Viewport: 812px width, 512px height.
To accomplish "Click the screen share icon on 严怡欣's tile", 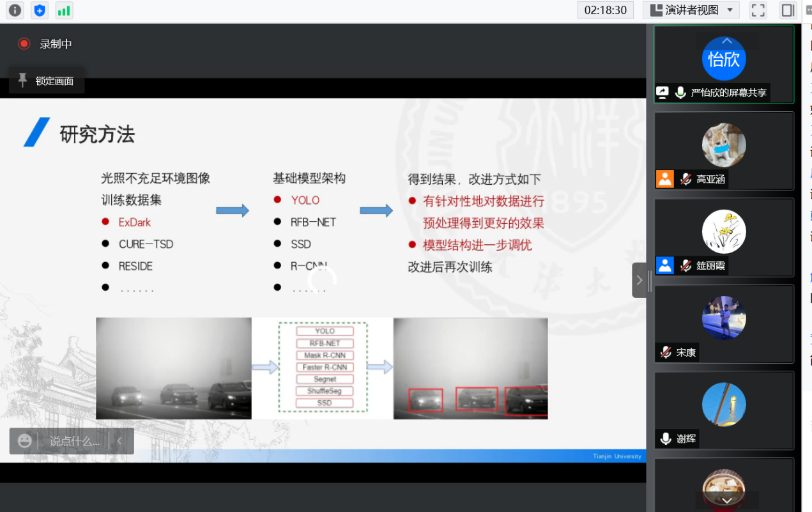I will (x=663, y=93).
